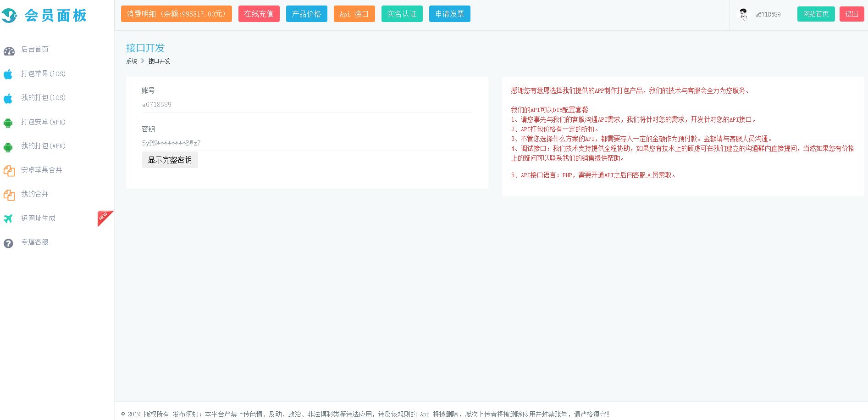
Task: Go to 网站首页
Action: click(x=816, y=14)
